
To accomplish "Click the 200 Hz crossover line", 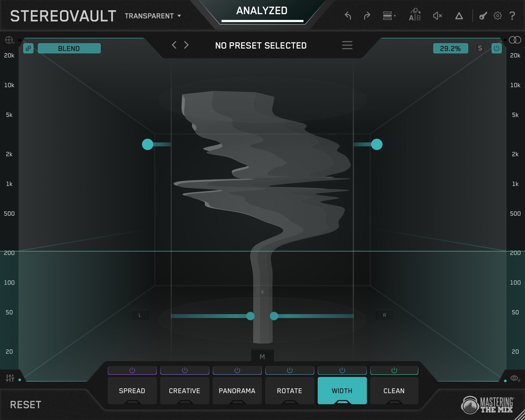I will click(x=262, y=251).
